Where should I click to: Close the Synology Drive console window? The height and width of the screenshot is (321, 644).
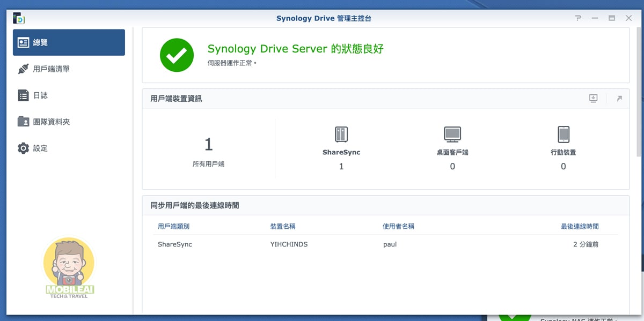click(x=628, y=18)
